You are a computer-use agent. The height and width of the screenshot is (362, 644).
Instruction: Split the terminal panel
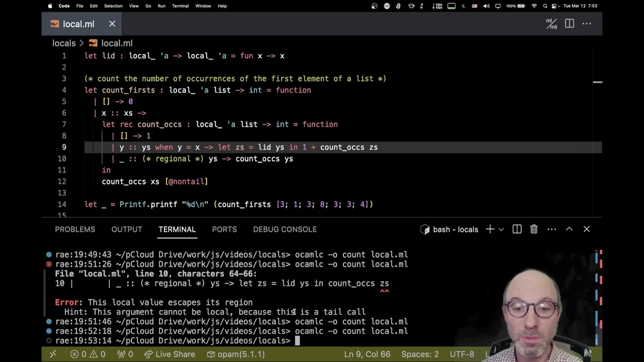[517, 229]
